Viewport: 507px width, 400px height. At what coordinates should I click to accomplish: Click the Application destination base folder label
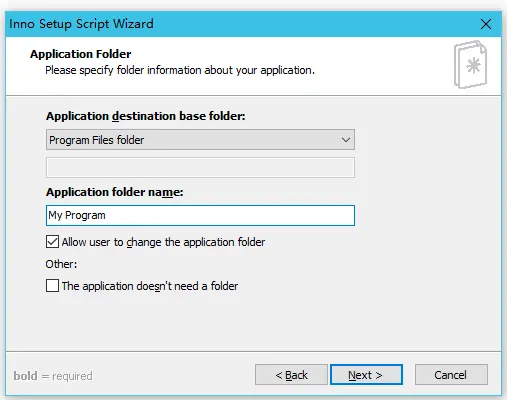tap(146, 116)
